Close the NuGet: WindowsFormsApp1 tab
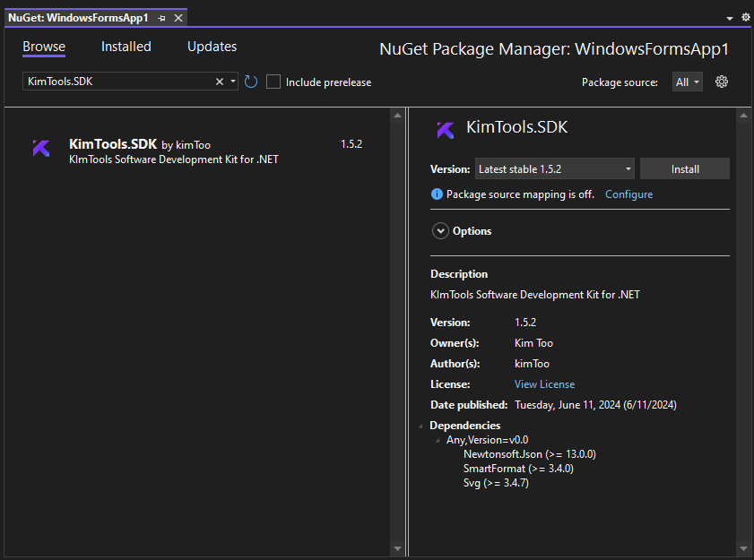This screenshot has width=754, height=560. tap(178, 18)
